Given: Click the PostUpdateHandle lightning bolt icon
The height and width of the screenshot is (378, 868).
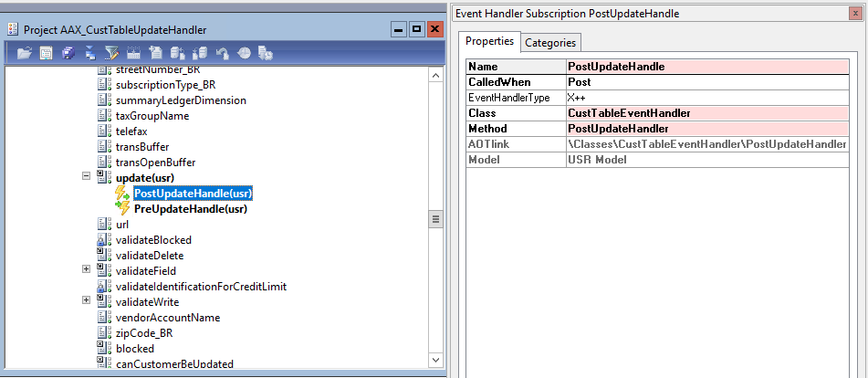Looking at the screenshot, I should 122,194.
